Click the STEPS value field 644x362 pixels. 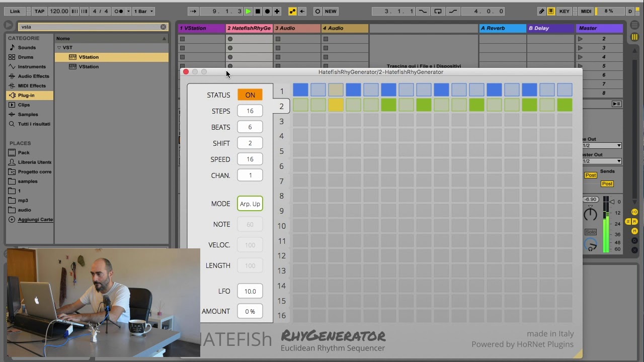pos(250,111)
